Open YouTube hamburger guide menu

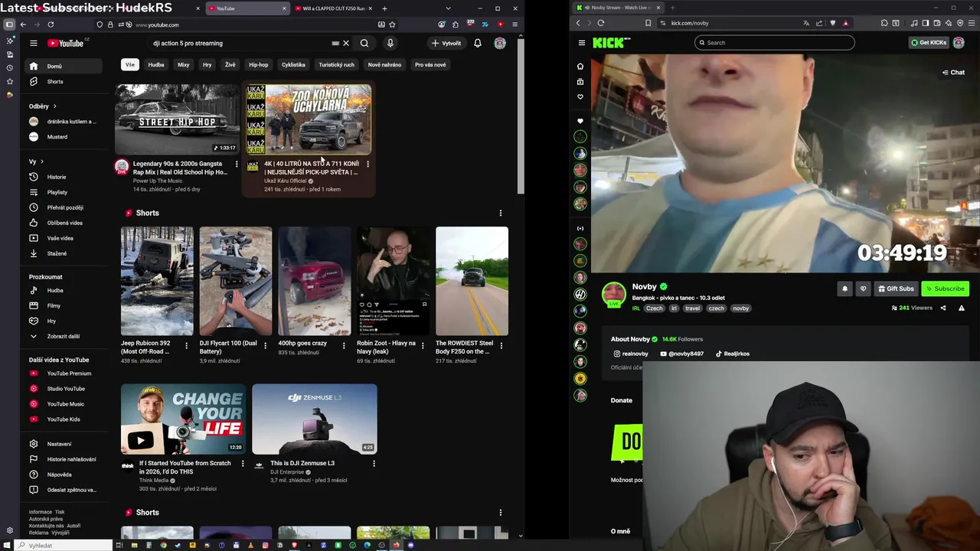tap(33, 43)
